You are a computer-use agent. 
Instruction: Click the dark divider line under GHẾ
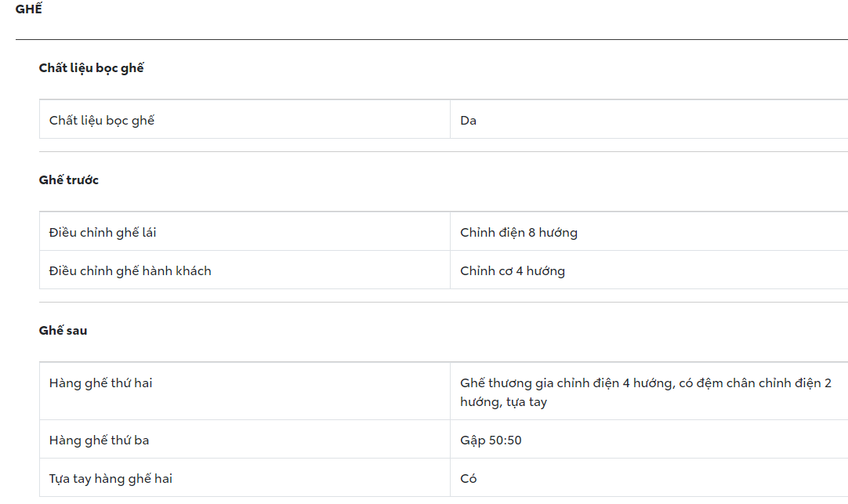[x=431, y=39]
